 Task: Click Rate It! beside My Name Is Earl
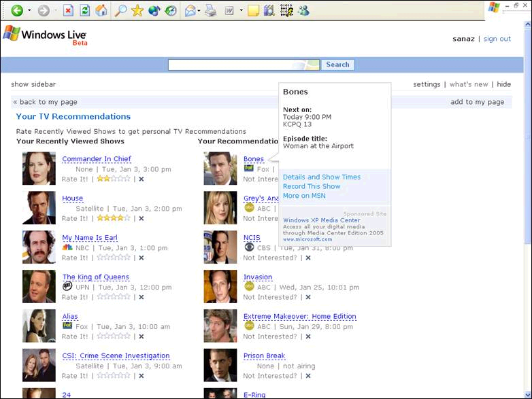click(x=75, y=258)
